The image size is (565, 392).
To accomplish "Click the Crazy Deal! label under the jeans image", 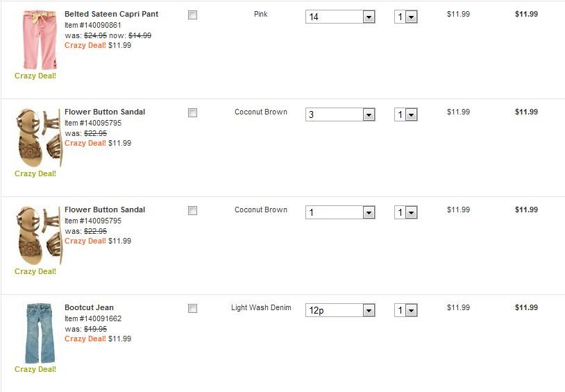I will [x=35, y=369].
